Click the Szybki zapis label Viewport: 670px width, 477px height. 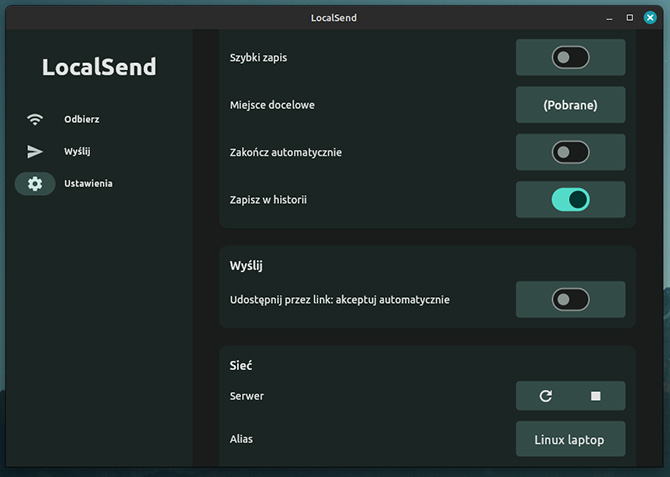(x=258, y=58)
